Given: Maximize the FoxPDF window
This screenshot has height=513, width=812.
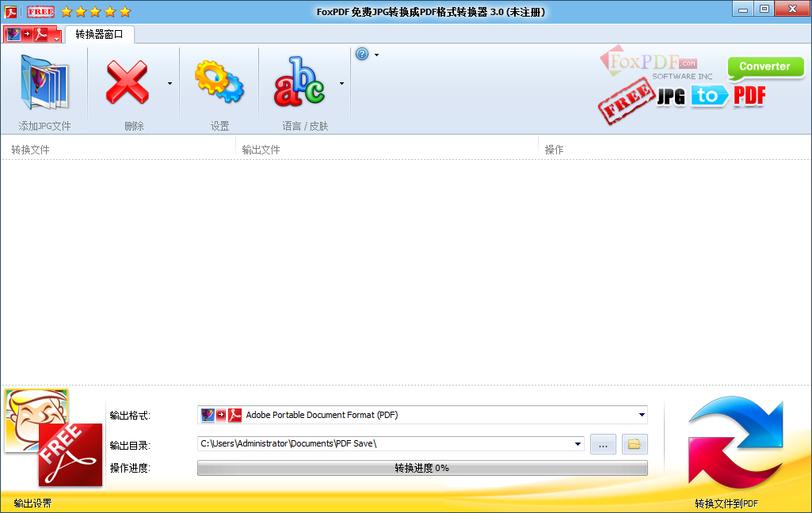Looking at the screenshot, I should (x=764, y=9).
